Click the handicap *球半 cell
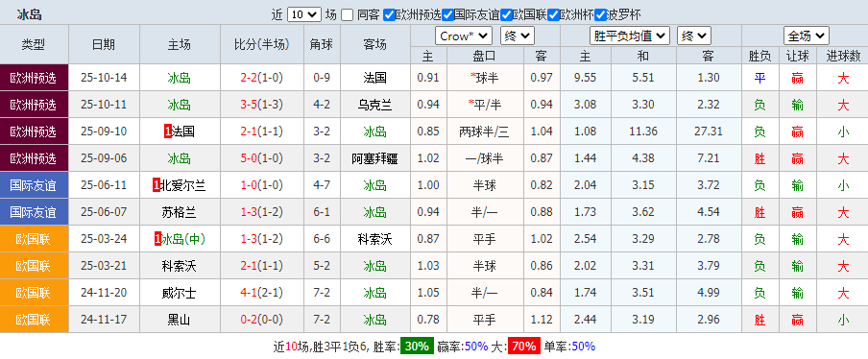Viewport: 868px width, 359px height. click(x=484, y=78)
